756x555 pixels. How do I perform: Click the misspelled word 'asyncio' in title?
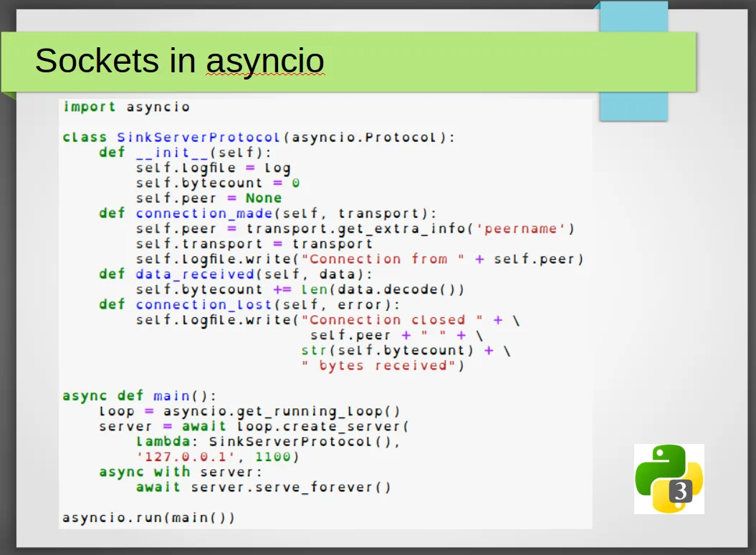coord(265,62)
